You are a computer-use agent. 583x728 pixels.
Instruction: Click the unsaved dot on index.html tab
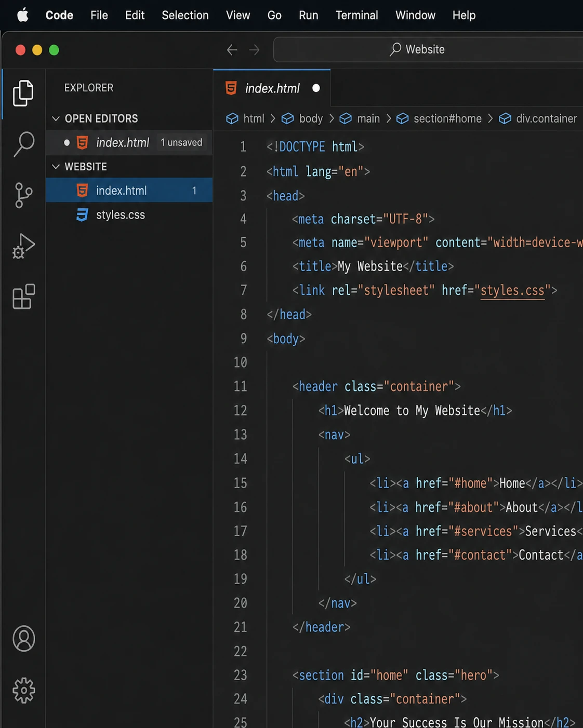[x=316, y=88]
